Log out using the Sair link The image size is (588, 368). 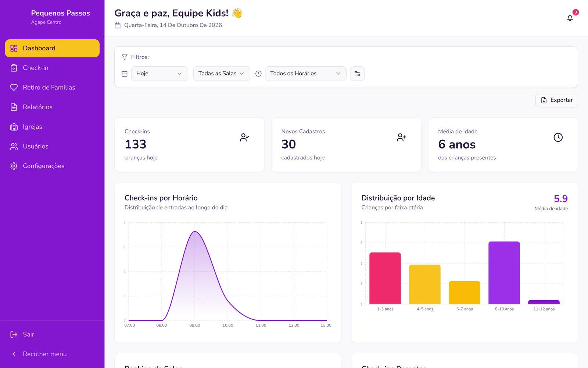coord(52,335)
